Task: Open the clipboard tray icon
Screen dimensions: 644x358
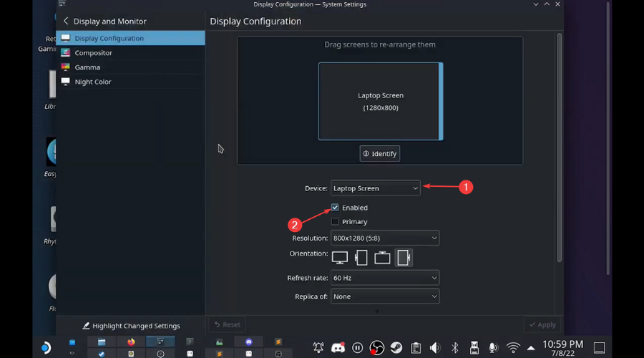Action: [x=416, y=348]
